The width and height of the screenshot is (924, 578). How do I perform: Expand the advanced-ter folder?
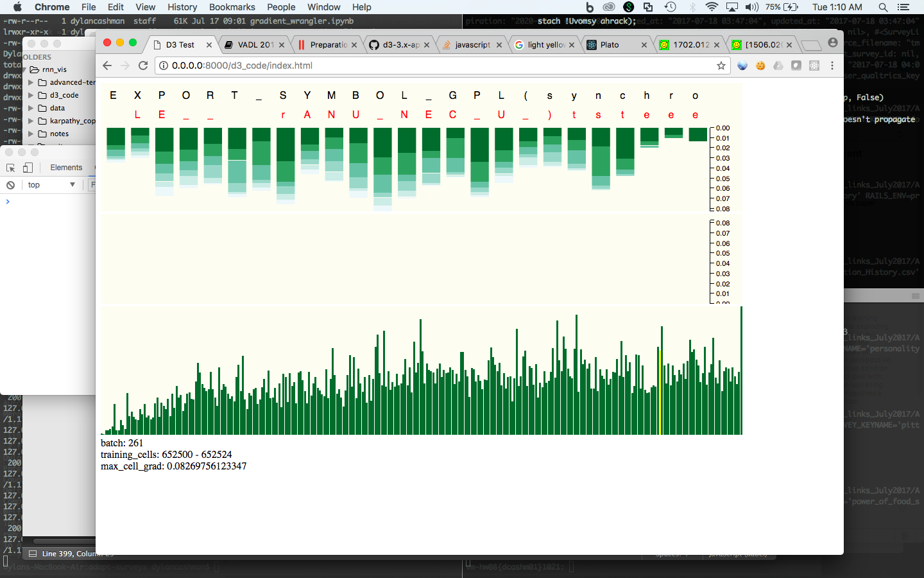coord(31,82)
